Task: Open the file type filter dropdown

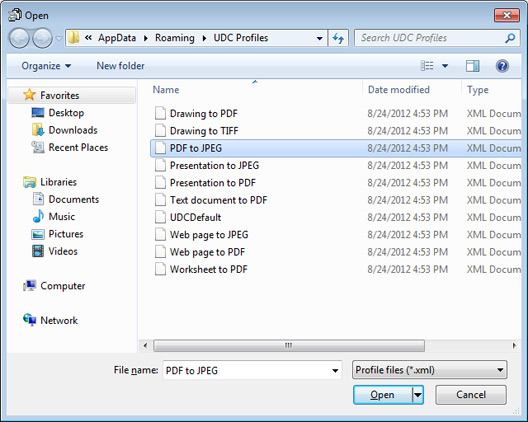Action: [x=429, y=370]
